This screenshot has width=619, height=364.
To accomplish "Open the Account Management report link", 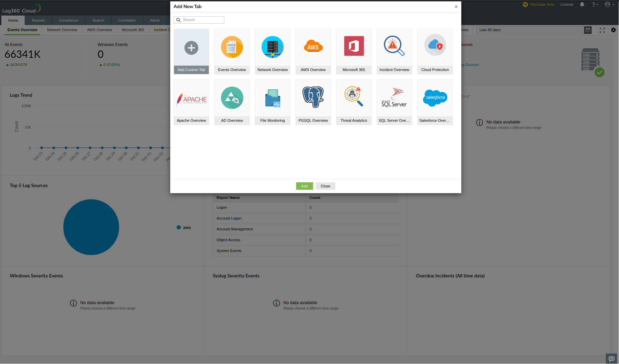I will pos(235,229).
